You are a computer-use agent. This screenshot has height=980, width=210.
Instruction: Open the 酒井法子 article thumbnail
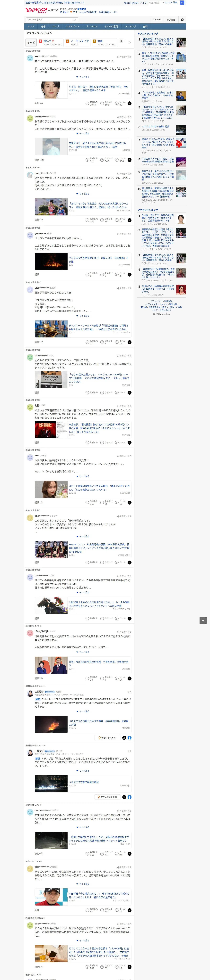(51, 90)
